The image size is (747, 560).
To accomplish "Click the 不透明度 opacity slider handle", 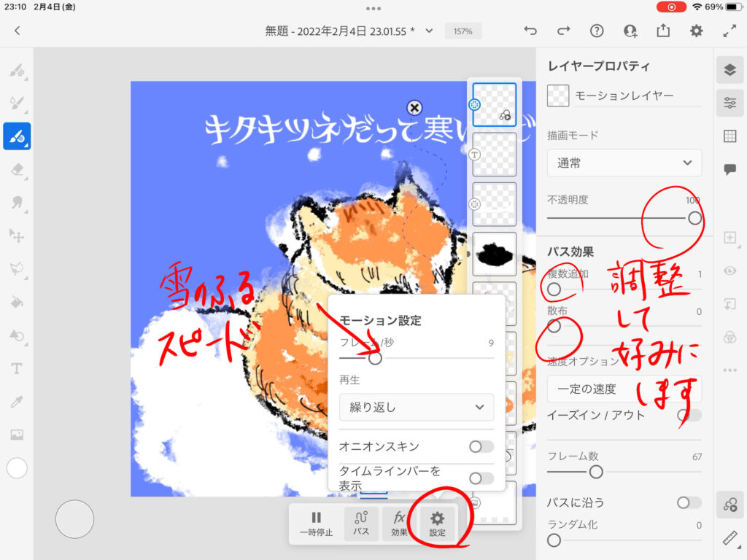I will tap(694, 217).
